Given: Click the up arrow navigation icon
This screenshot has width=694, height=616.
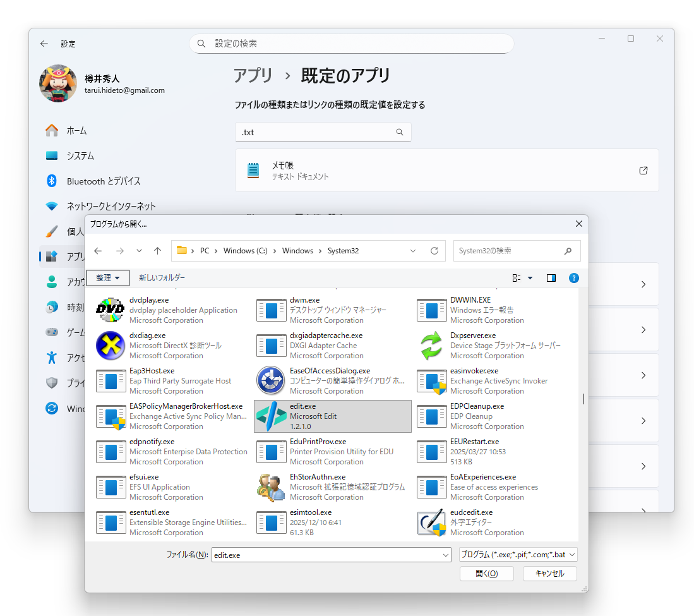Looking at the screenshot, I should pyautogui.click(x=157, y=251).
